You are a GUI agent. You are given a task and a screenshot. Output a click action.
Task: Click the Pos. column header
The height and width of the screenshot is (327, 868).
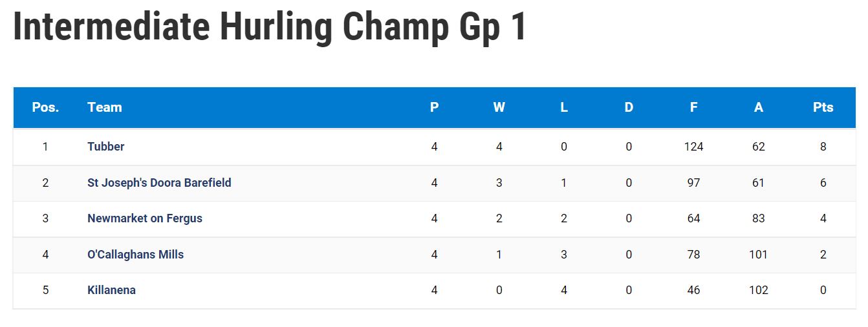[45, 107]
